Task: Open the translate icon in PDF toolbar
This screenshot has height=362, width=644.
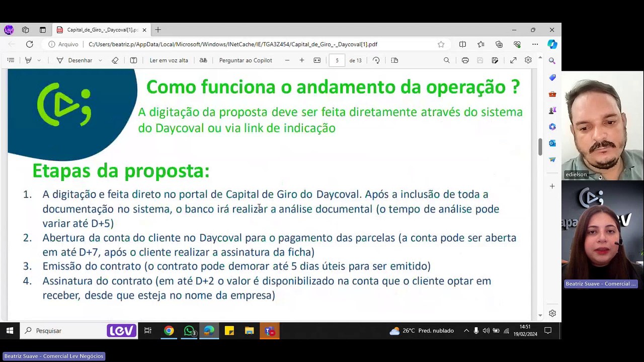Action: [203, 60]
